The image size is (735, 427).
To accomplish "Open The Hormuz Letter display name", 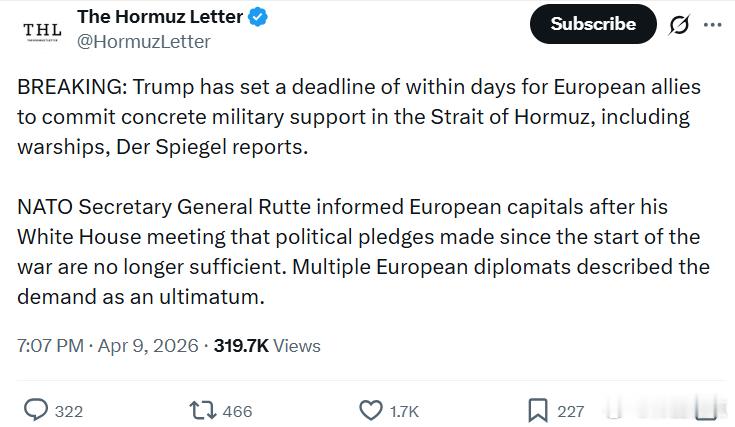I will tap(160, 17).
